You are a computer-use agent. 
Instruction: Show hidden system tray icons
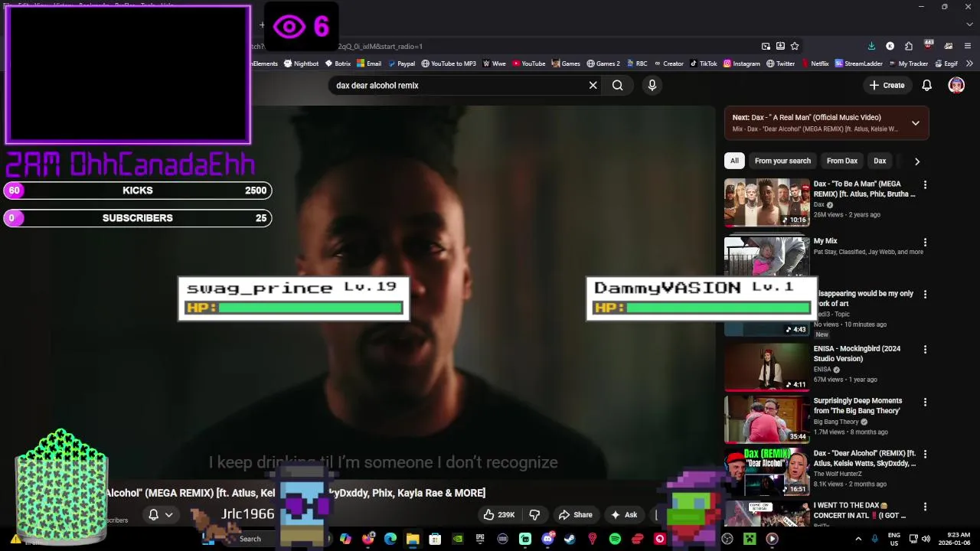tap(858, 539)
